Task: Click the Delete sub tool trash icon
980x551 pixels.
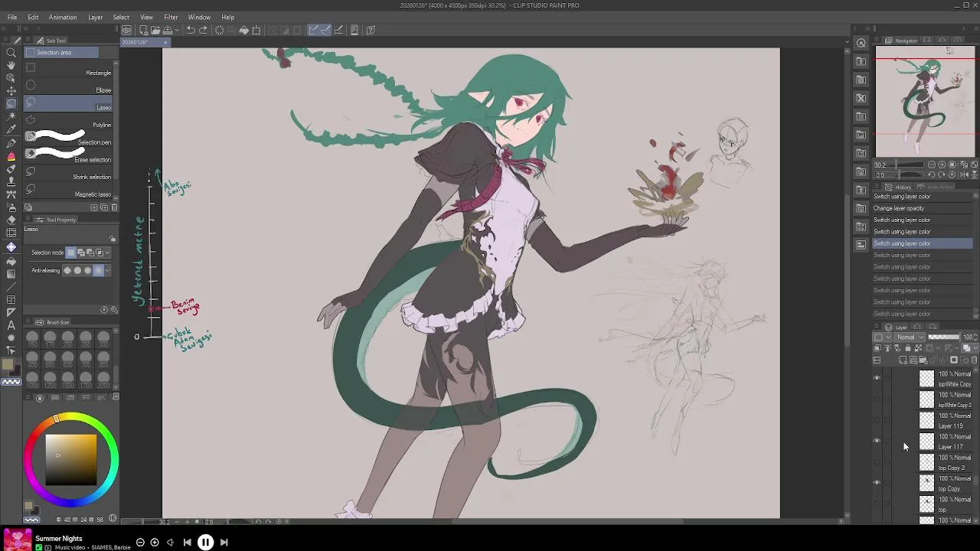Action: [x=115, y=207]
